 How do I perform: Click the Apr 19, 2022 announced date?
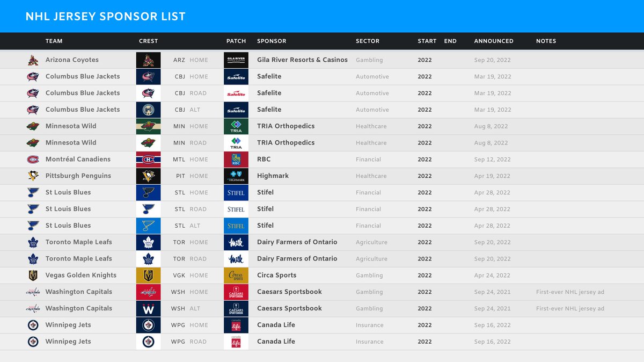493,176
